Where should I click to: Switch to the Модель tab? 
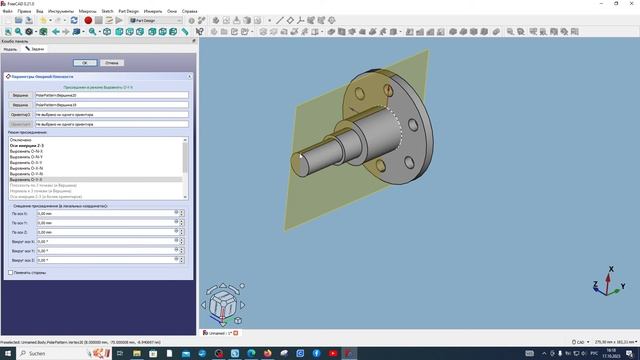click(x=10, y=49)
